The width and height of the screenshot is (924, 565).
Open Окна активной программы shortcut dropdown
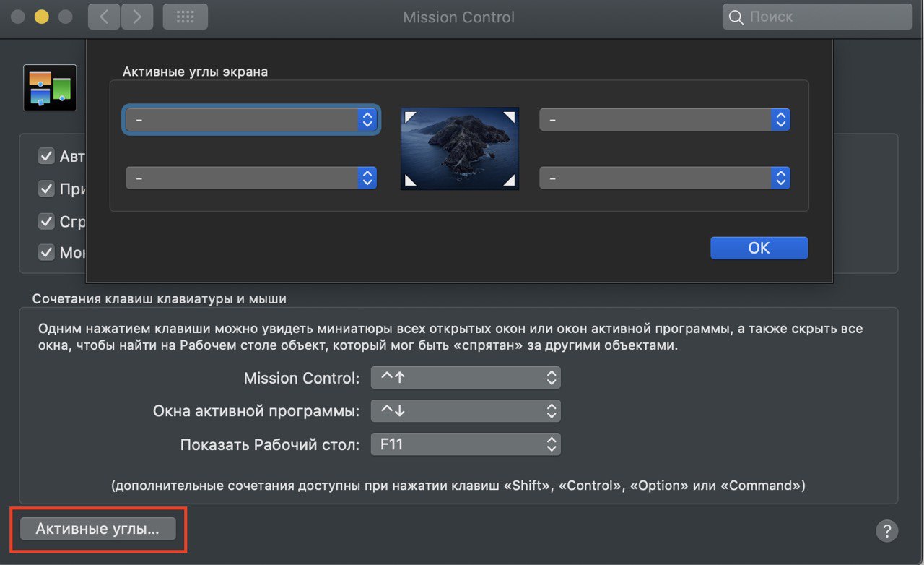point(466,411)
